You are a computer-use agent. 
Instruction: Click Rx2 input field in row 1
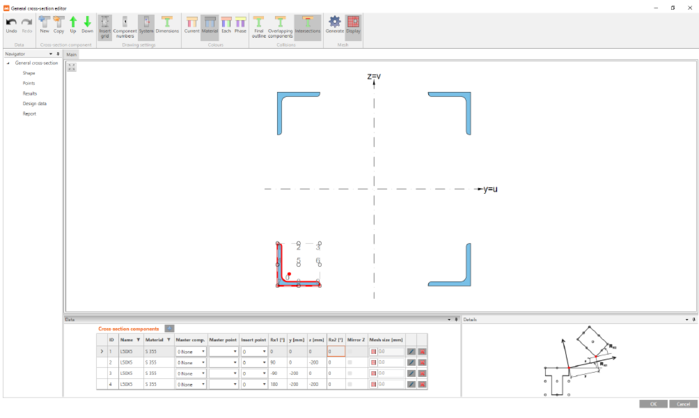[336, 352]
